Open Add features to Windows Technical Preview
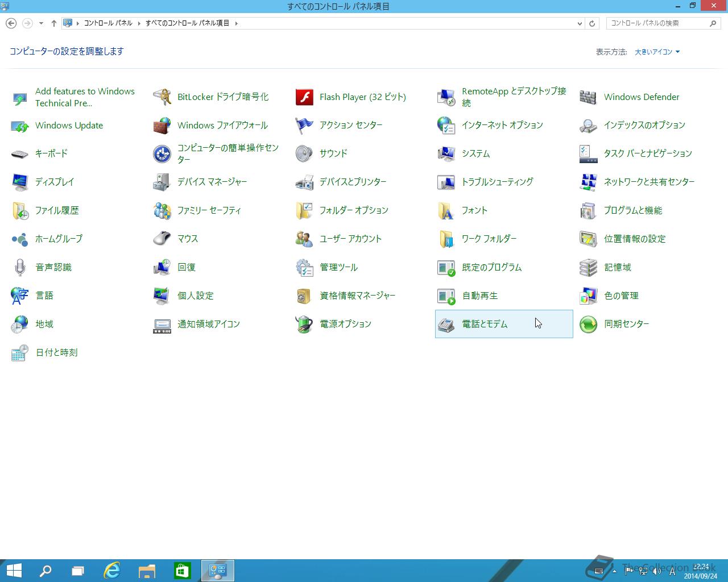Image resolution: width=728 pixels, height=582 pixels. pos(85,97)
